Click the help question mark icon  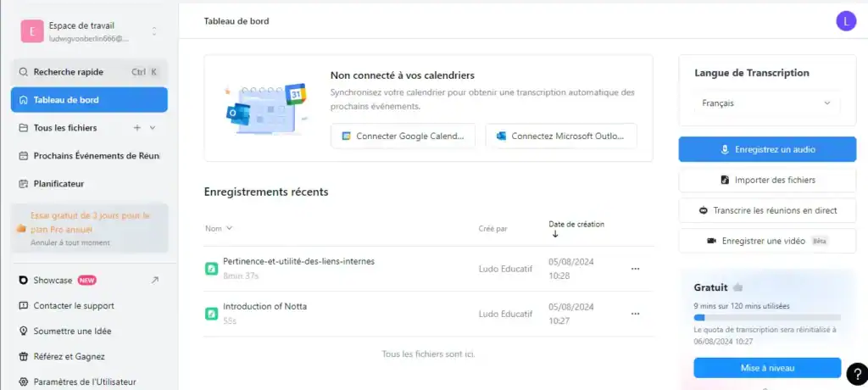pos(857,374)
